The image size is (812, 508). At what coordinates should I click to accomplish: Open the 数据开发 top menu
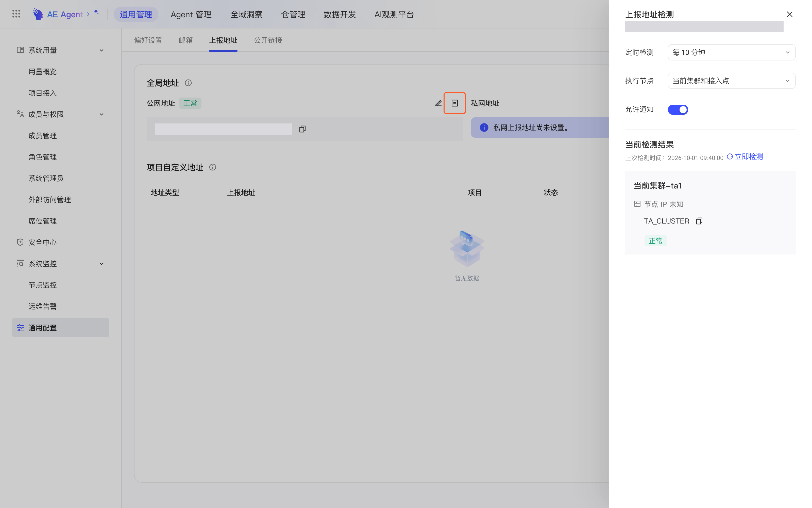click(x=340, y=14)
